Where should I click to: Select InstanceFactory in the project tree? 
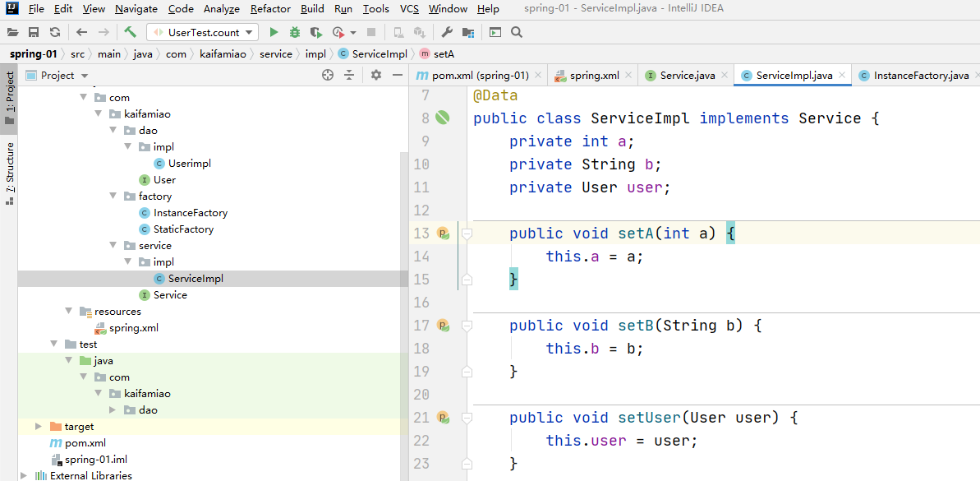(x=190, y=213)
